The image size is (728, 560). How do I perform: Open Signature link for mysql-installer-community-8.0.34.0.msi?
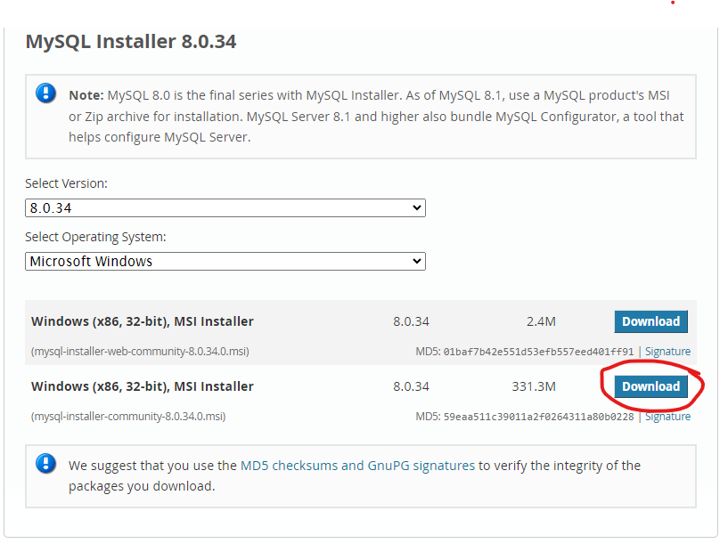click(667, 416)
